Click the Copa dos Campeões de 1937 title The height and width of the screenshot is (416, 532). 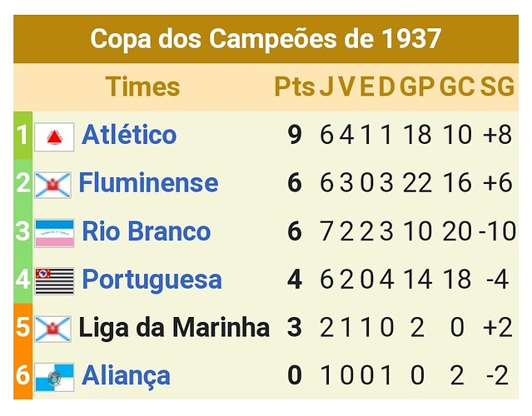pyautogui.click(x=266, y=38)
